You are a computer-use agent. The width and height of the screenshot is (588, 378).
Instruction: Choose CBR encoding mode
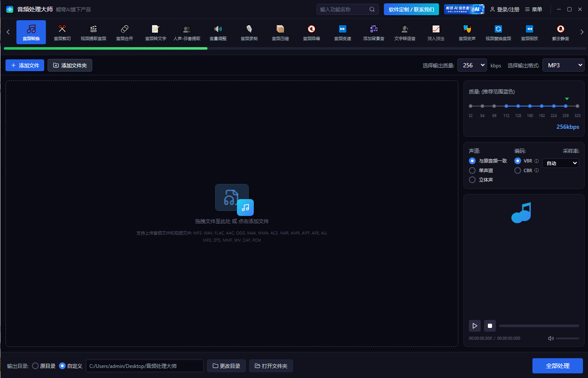[x=518, y=170]
